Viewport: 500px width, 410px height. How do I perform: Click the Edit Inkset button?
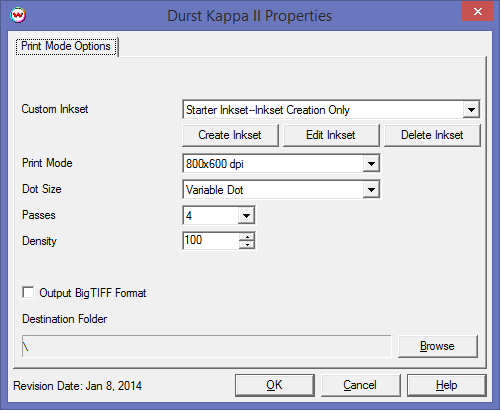coord(331,135)
